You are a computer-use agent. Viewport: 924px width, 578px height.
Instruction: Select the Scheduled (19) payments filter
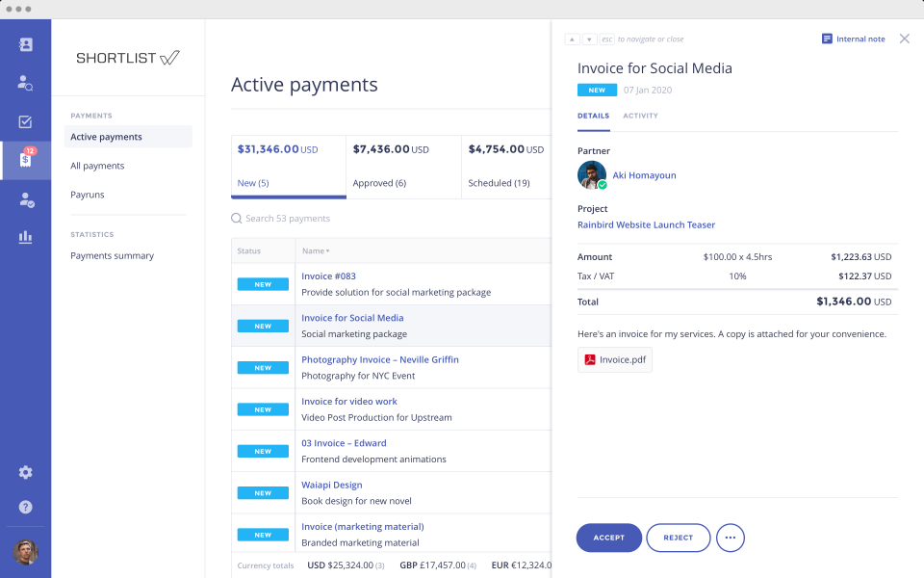500,182
